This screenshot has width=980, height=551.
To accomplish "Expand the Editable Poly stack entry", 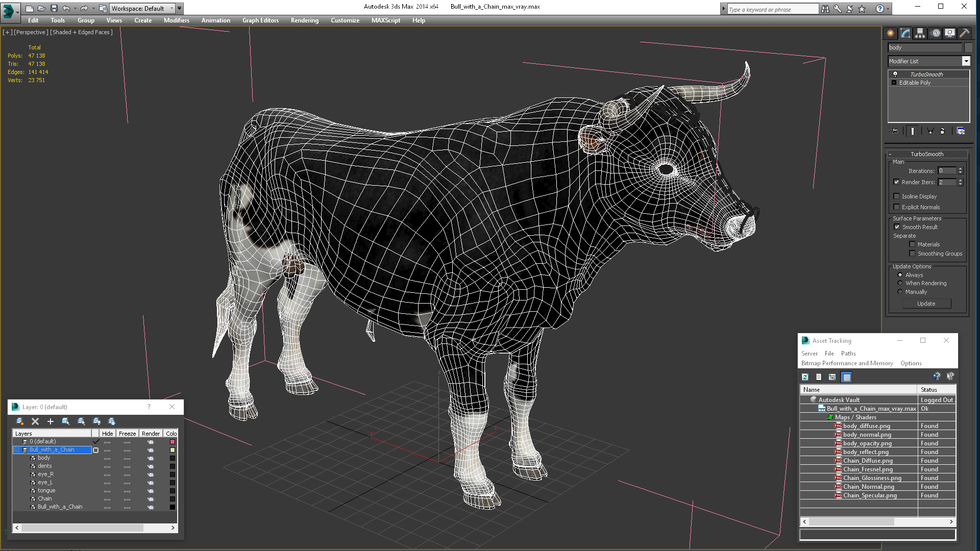I will tap(894, 83).
